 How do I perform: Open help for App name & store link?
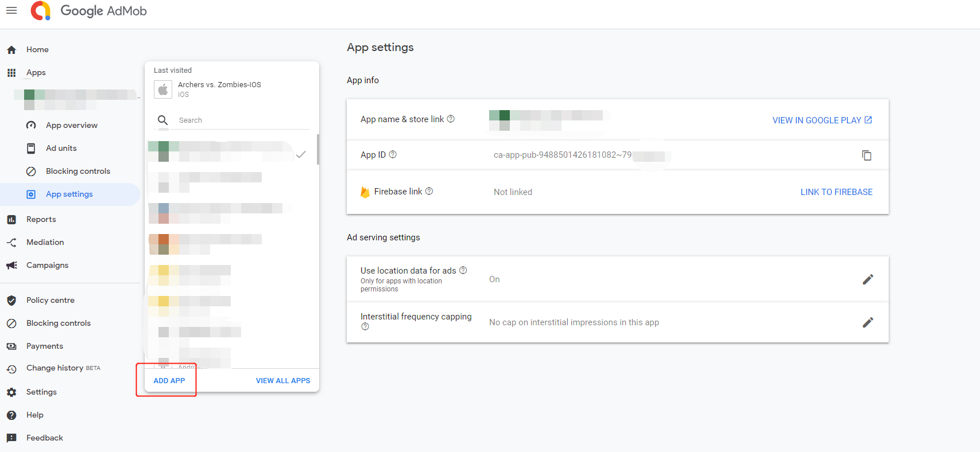(x=451, y=119)
